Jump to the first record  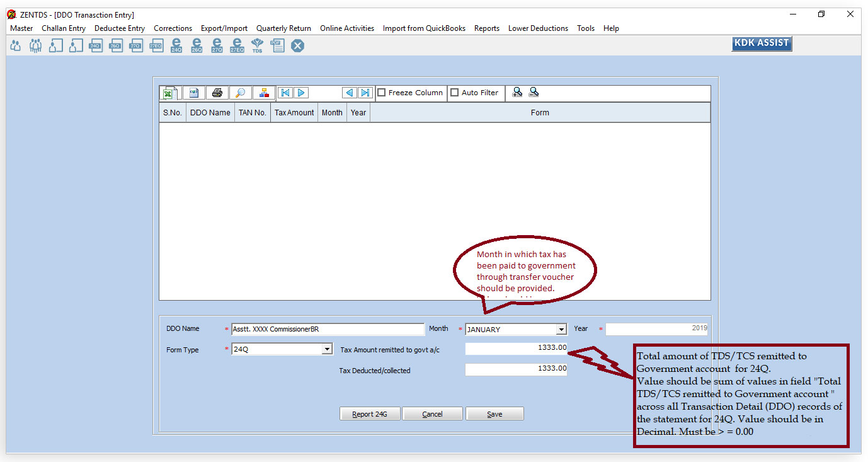(x=285, y=93)
